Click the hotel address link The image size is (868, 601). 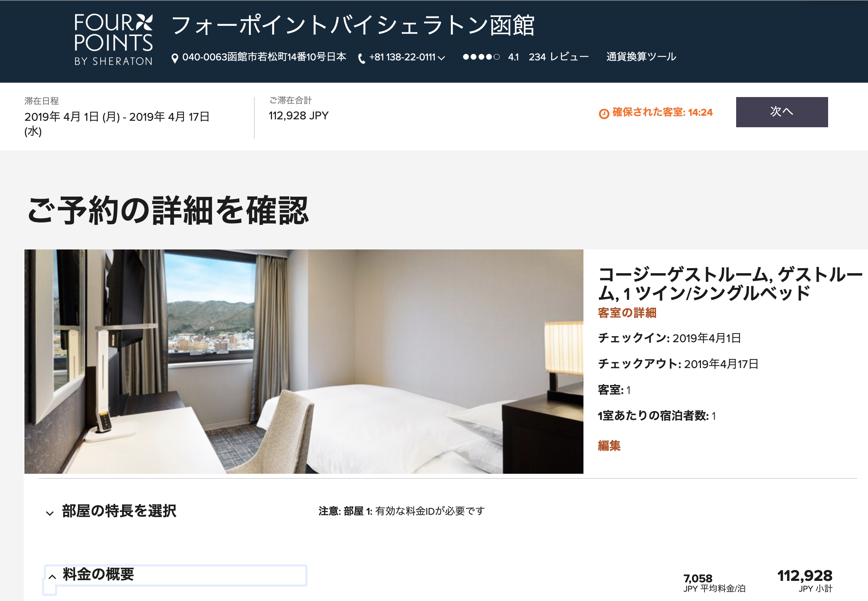click(264, 57)
